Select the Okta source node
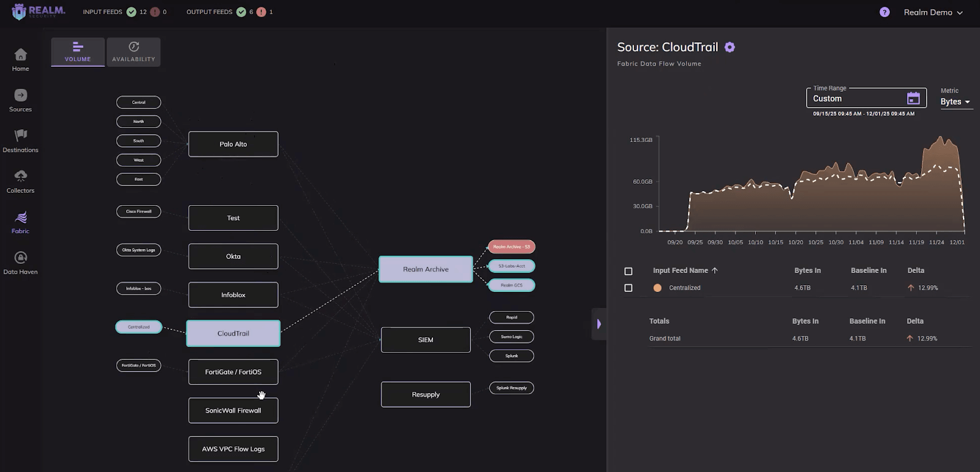This screenshot has height=472, width=980. pyautogui.click(x=233, y=257)
